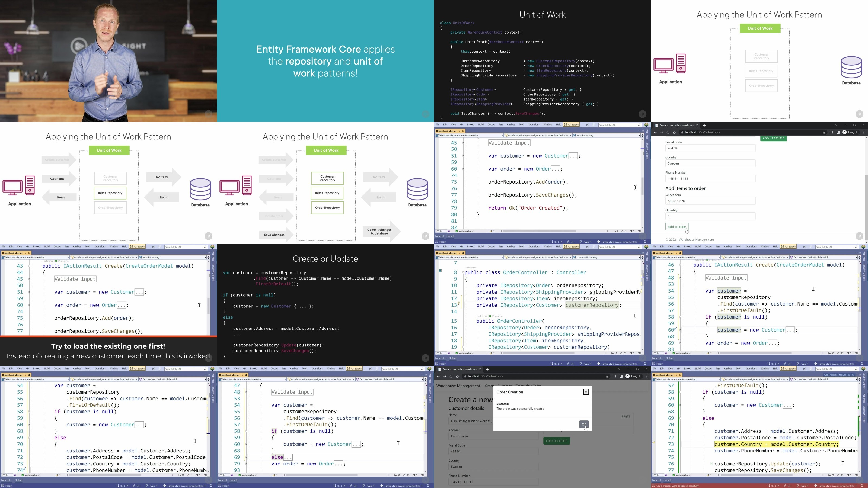This screenshot has height=488, width=868.
Task: Click OK in the Order Creation dialog
Action: click(x=584, y=424)
